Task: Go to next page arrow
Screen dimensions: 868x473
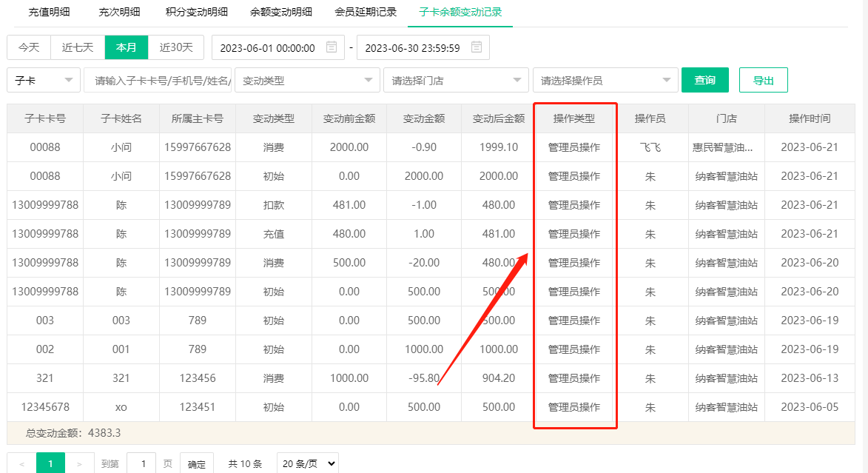Action: point(79,464)
